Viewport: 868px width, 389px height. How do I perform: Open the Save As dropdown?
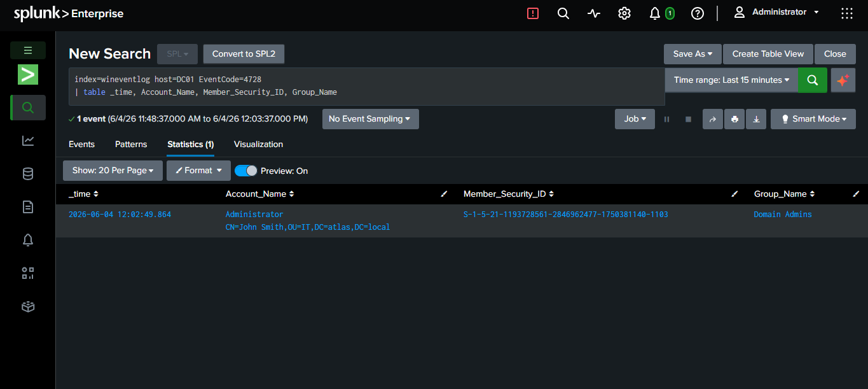pos(692,54)
